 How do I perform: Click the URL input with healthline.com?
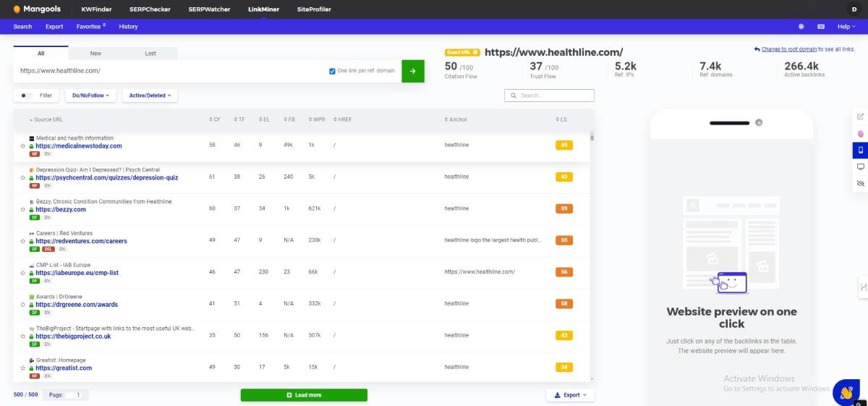[x=168, y=71]
